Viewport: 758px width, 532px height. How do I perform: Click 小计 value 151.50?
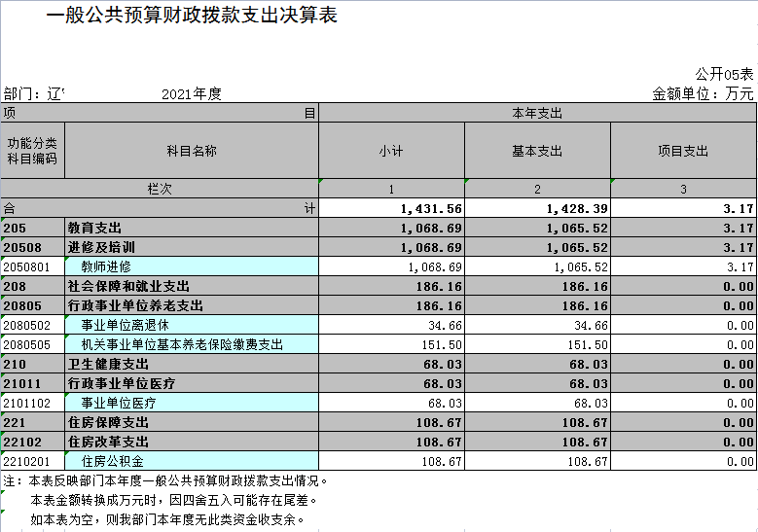click(391, 344)
